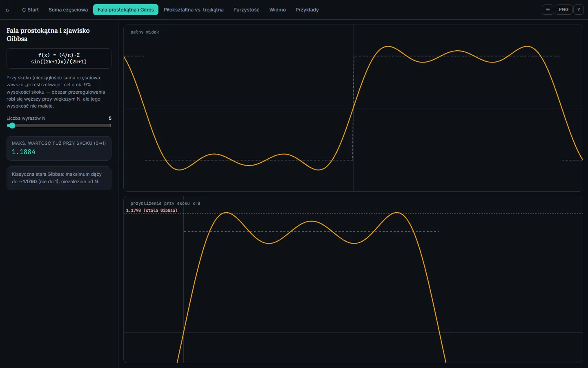Export the chart with the PNG button

click(x=563, y=9)
